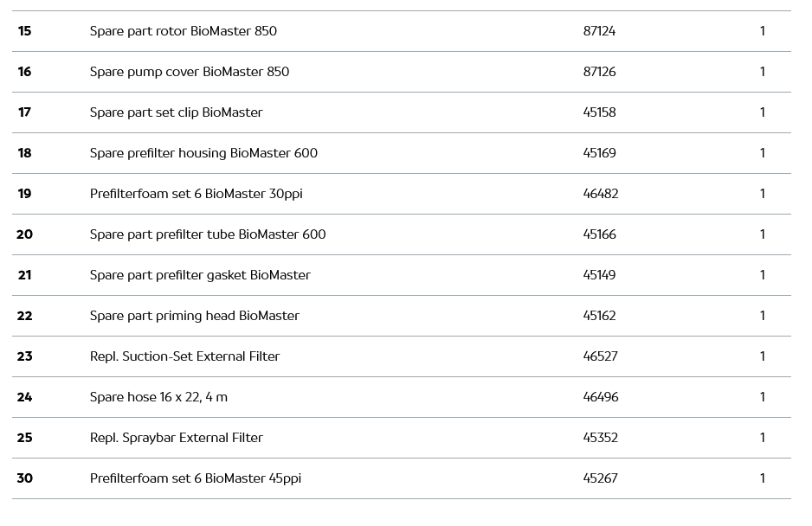
Task: Select Spare prefilter housing BioMaster 600 entry
Action: coord(203,153)
